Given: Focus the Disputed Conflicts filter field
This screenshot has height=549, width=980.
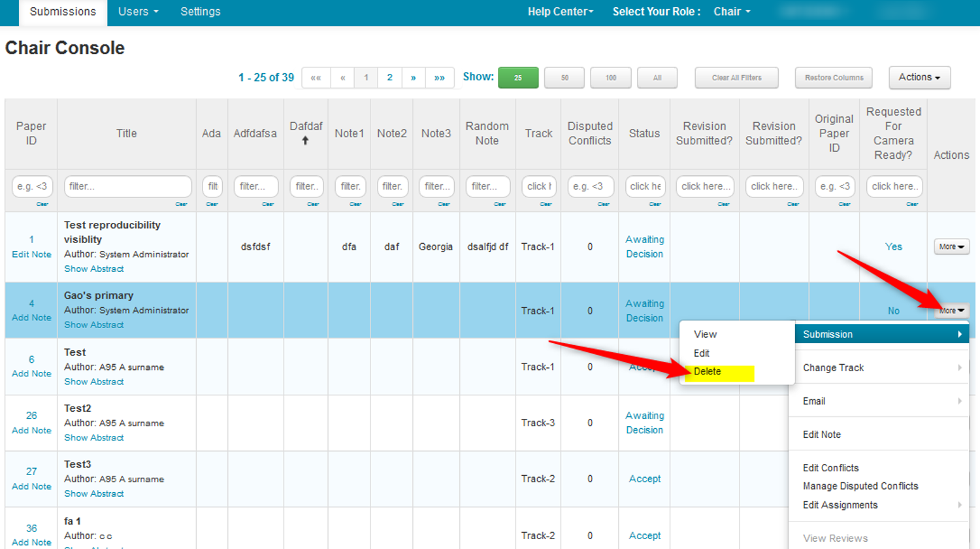Looking at the screenshot, I should pos(591,186).
